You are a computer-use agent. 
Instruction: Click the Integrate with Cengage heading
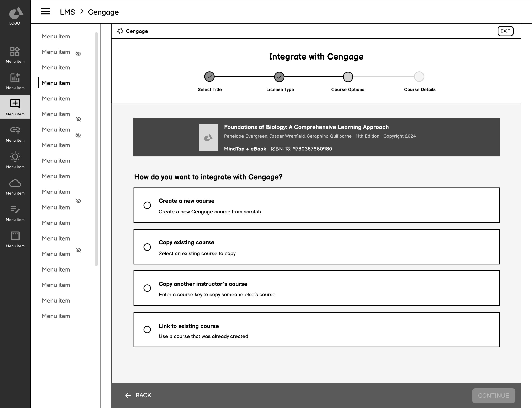[316, 57]
